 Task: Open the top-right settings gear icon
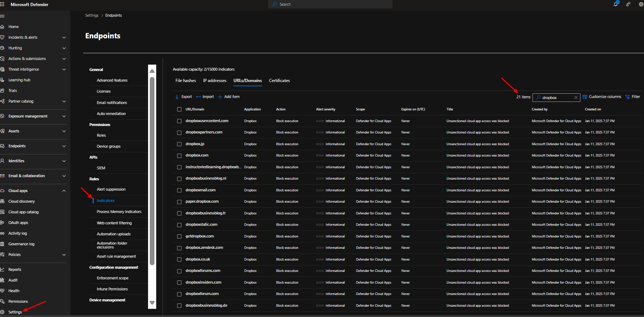point(641,4)
